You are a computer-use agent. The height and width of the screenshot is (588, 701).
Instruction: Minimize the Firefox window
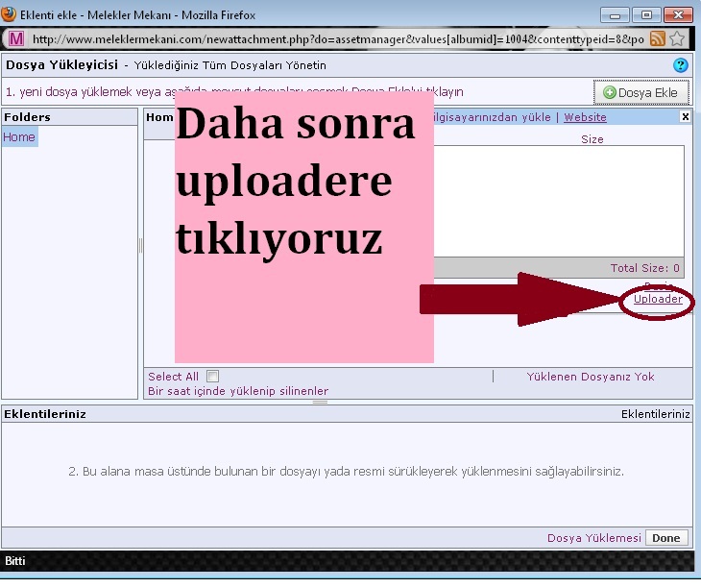point(616,15)
